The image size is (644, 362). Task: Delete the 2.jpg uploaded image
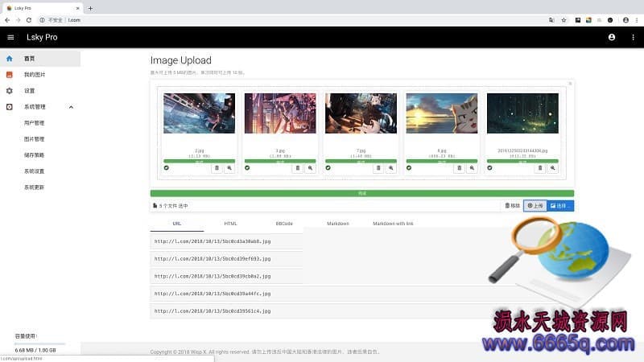click(x=217, y=168)
